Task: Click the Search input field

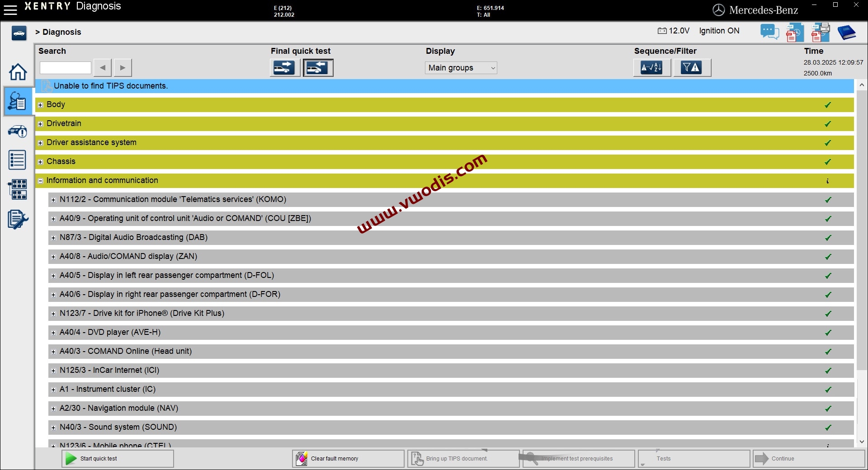Action: pyautogui.click(x=66, y=68)
